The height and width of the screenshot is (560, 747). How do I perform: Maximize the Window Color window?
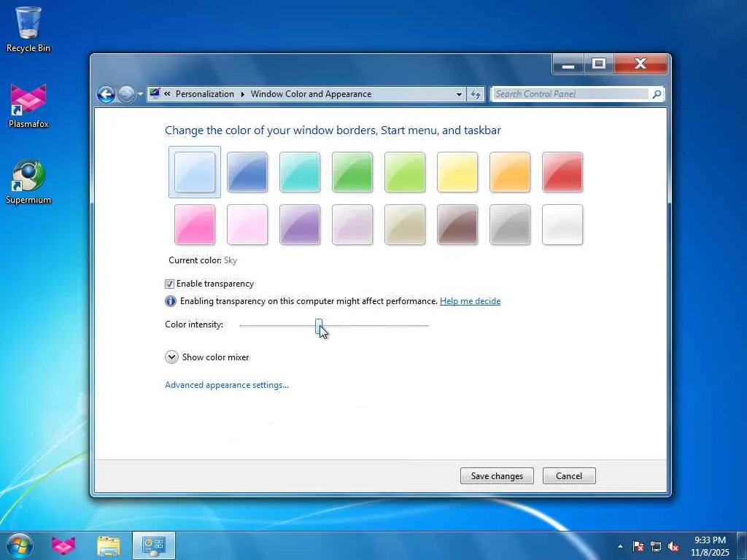coord(599,64)
